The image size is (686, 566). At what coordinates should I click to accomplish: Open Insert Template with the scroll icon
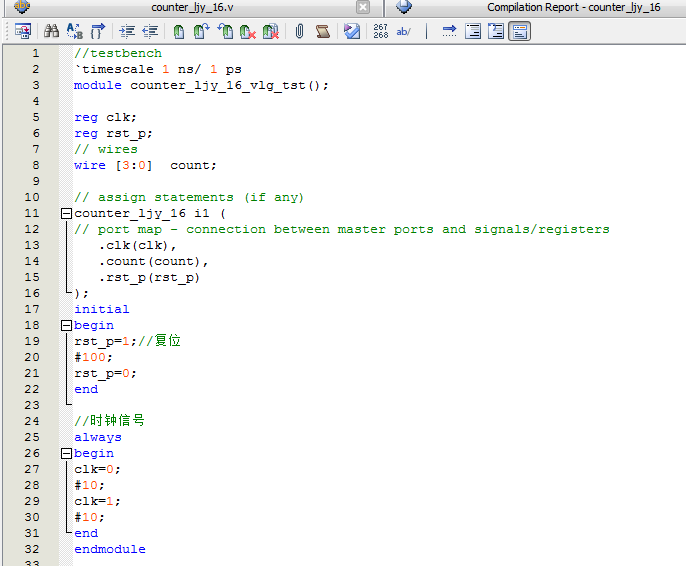pos(323,32)
